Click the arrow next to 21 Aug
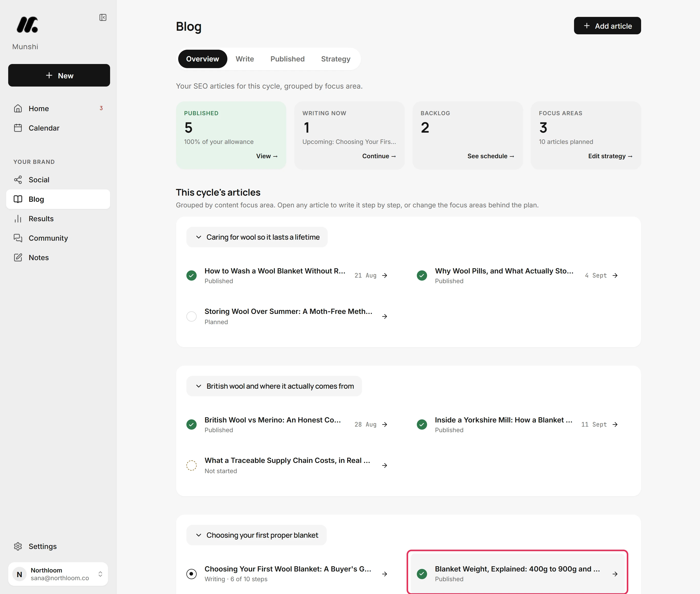This screenshot has height=594, width=700. 385,275
